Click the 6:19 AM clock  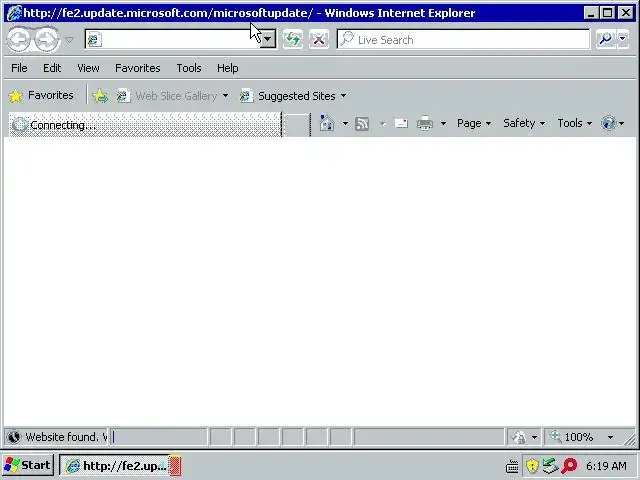point(606,466)
